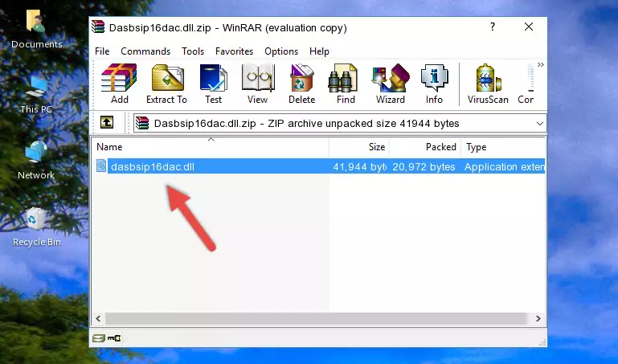Open the File menu

(x=102, y=51)
